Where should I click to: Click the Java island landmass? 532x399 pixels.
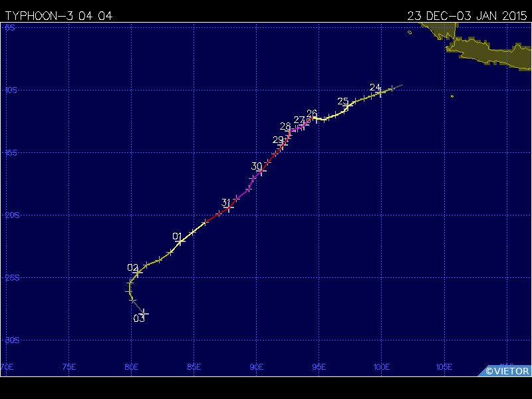pyautogui.click(x=489, y=53)
